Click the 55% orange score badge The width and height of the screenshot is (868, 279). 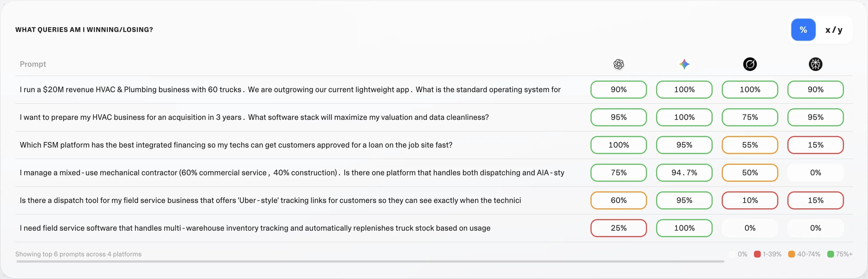click(x=750, y=145)
